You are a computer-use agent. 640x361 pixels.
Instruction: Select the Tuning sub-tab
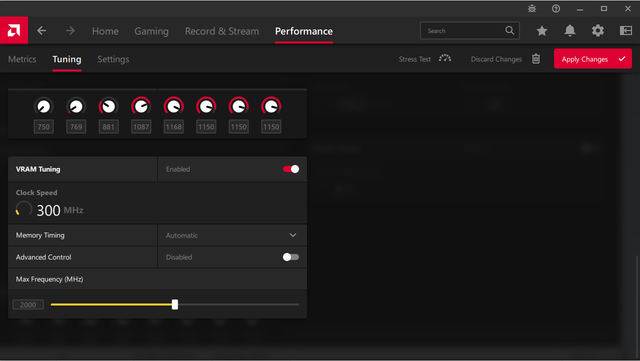pyautogui.click(x=67, y=59)
